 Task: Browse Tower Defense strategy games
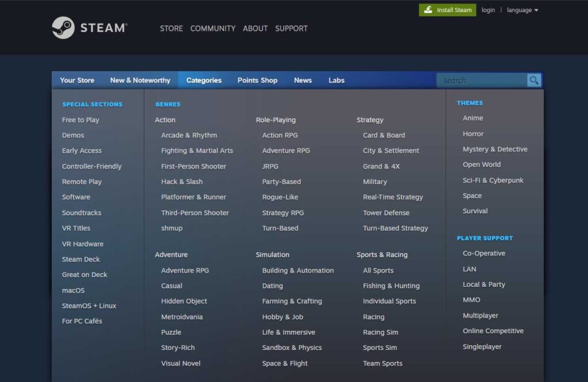pyautogui.click(x=385, y=212)
